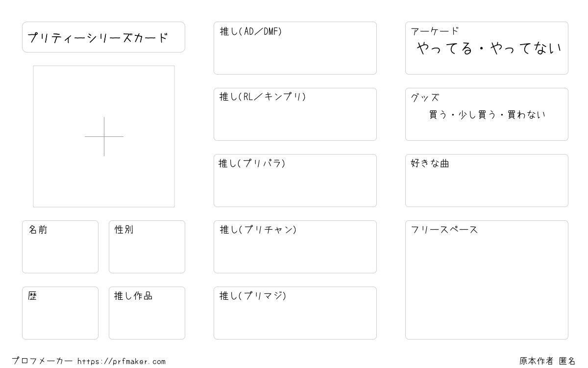Click the 推し作品 favorite work field
The image size is (588, 368).
coord(147,313)
